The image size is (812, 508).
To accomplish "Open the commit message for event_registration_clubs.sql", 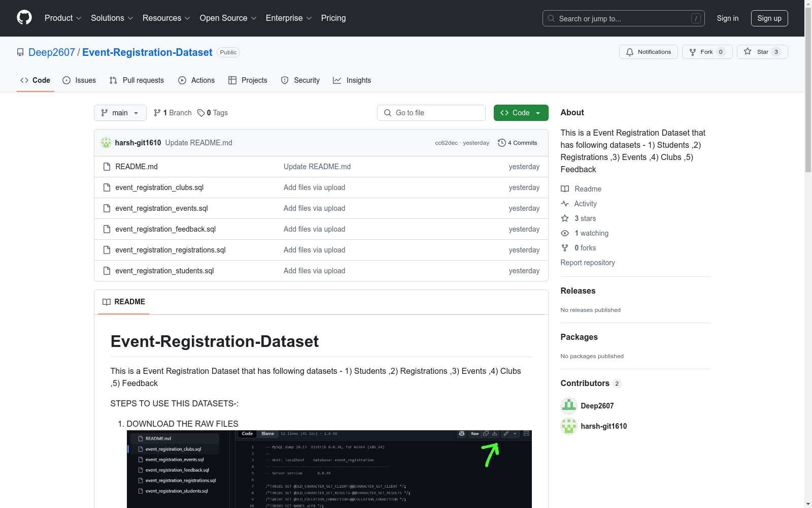I will coord(314,187).
